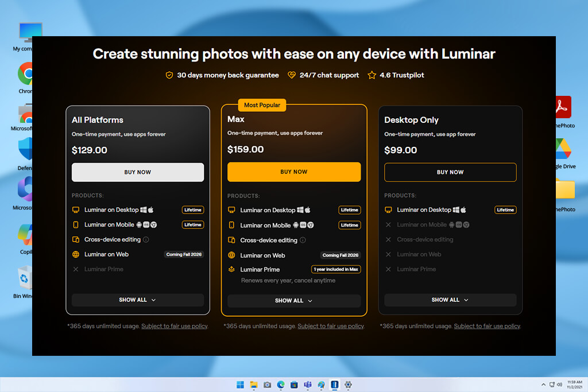
Task: Open the Camera app in the taskbar
Action: pyautogui.click(x=267, y=385)
